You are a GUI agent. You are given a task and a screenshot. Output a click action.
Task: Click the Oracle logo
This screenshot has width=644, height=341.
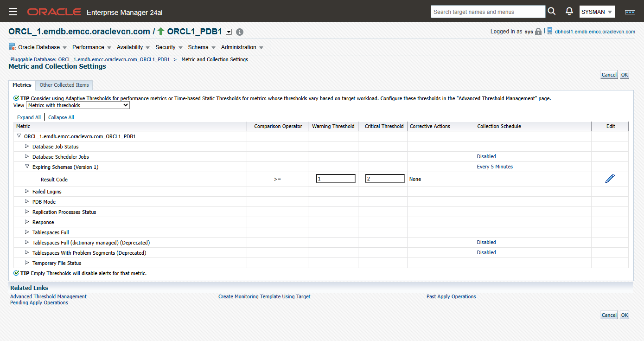(x=54, y=12)
